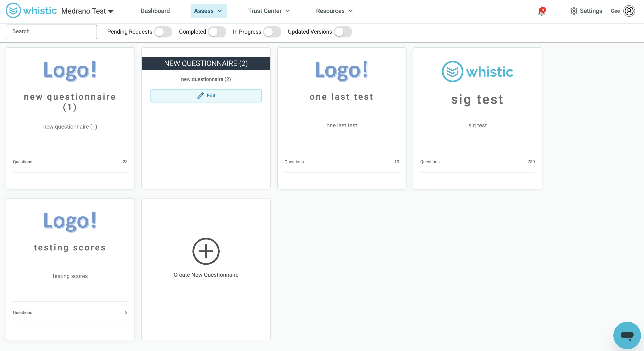
Task: Expand the Resources dropdown menu
Action: pos(334,11)
